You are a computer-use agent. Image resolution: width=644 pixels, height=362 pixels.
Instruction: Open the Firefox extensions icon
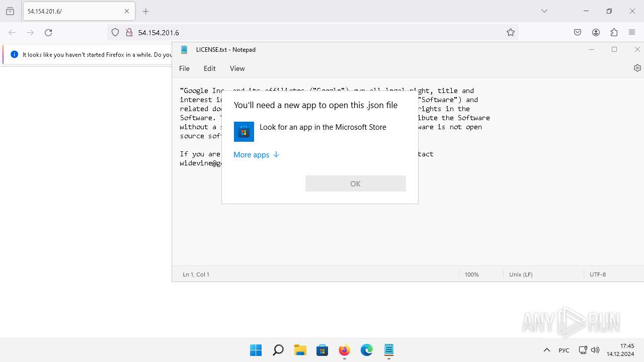pyautogui.click(x=614, y=32)
